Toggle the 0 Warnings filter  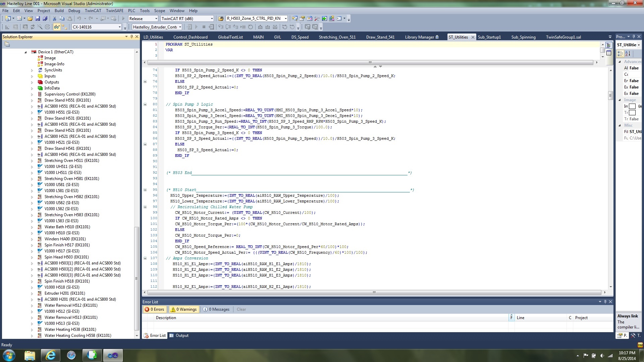tap(184, 309)
